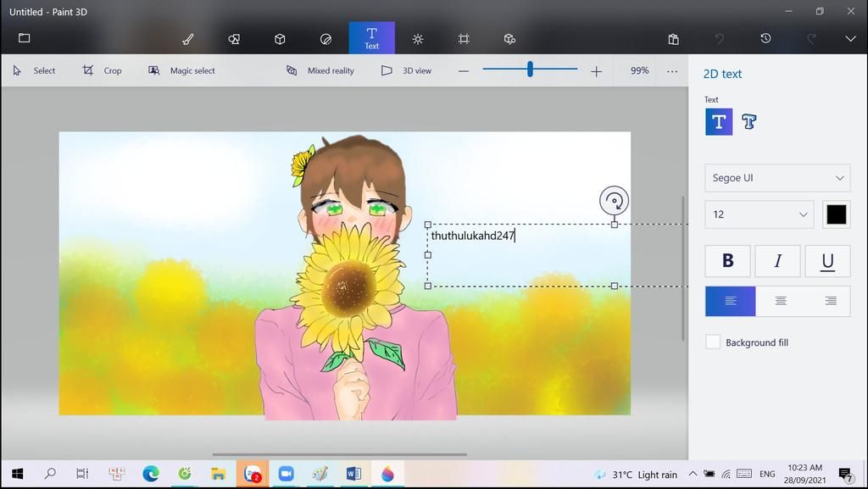This screenshot has width=868, height=489.
Task: Open Word from the taskbar
Action: pyautogui.click(x=353, y=474)
